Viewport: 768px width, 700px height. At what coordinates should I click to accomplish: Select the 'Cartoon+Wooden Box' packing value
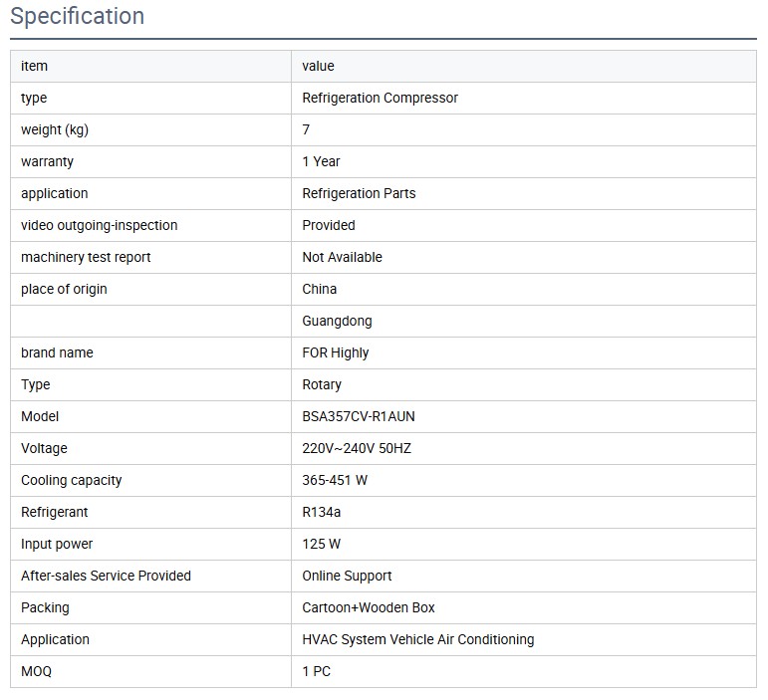[x=369, y=607]
